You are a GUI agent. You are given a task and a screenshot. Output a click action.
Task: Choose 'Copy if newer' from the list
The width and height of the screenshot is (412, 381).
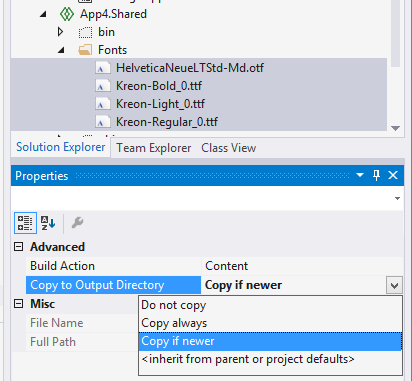270,341
